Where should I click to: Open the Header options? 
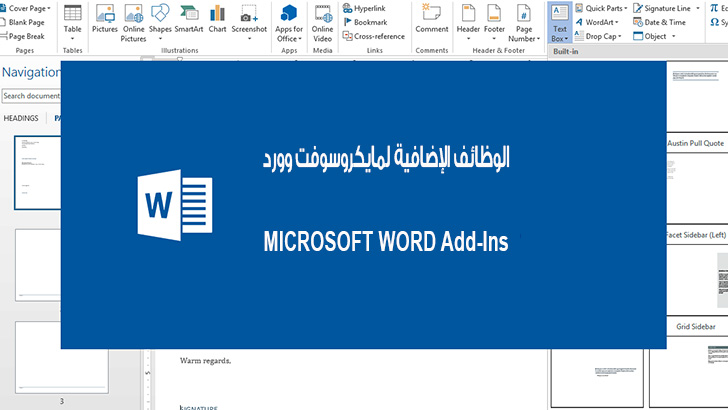468,22
